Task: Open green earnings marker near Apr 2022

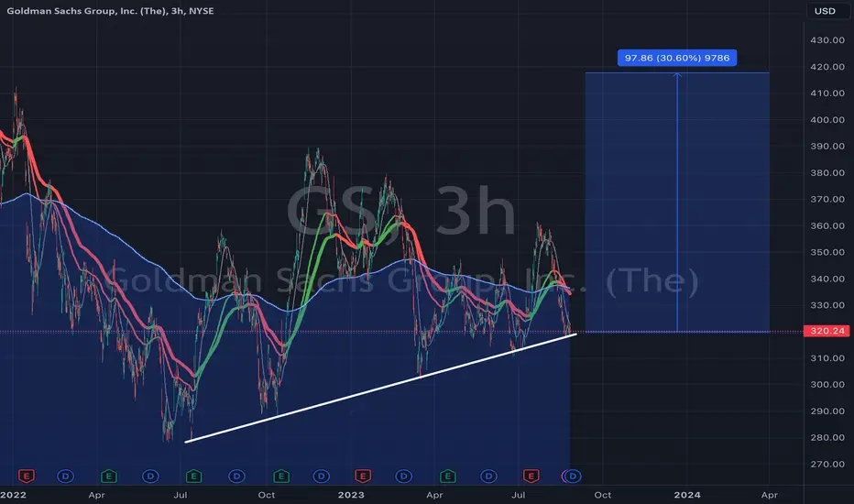Action: [109, 477]
